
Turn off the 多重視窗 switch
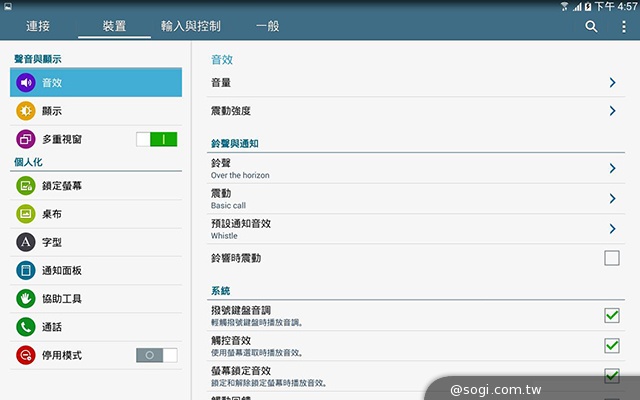click(x=157, y=139)
